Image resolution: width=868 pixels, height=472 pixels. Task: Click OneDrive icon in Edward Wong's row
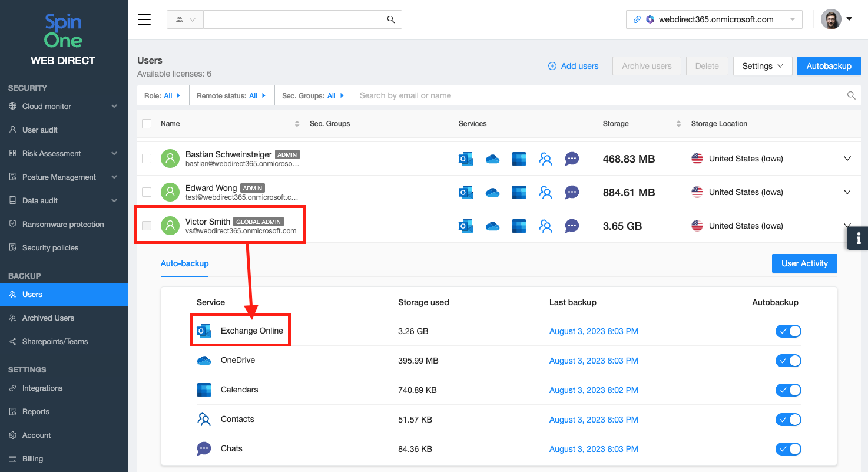coord(492,193)
